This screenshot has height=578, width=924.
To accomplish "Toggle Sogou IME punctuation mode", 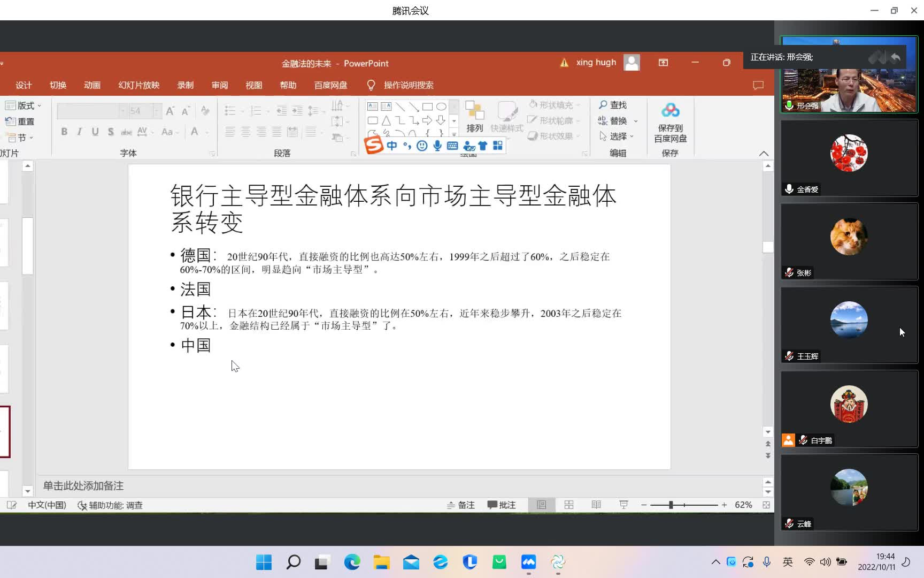I will (407, 146).
